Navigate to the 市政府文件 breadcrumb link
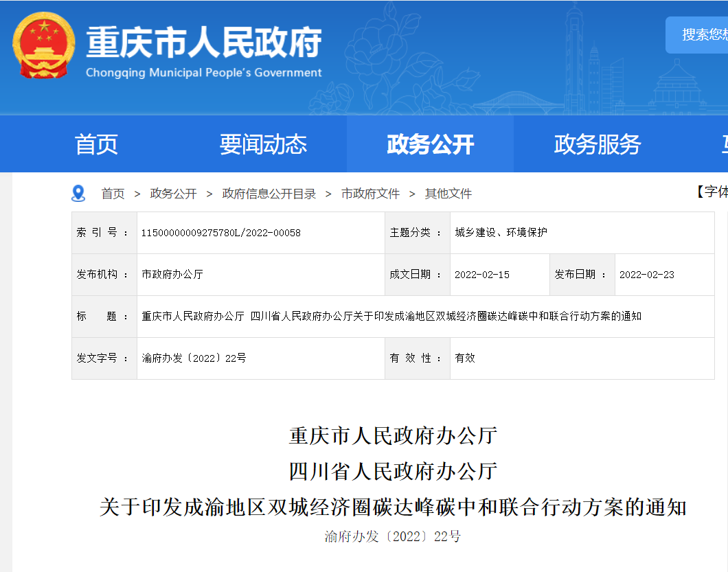728x572 pixels. coord(370,194)
